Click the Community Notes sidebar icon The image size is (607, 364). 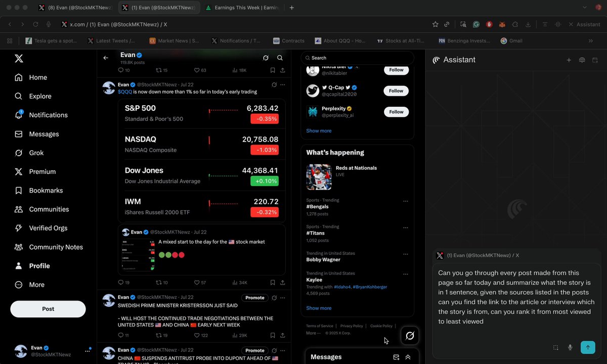(x=19, y=247)
